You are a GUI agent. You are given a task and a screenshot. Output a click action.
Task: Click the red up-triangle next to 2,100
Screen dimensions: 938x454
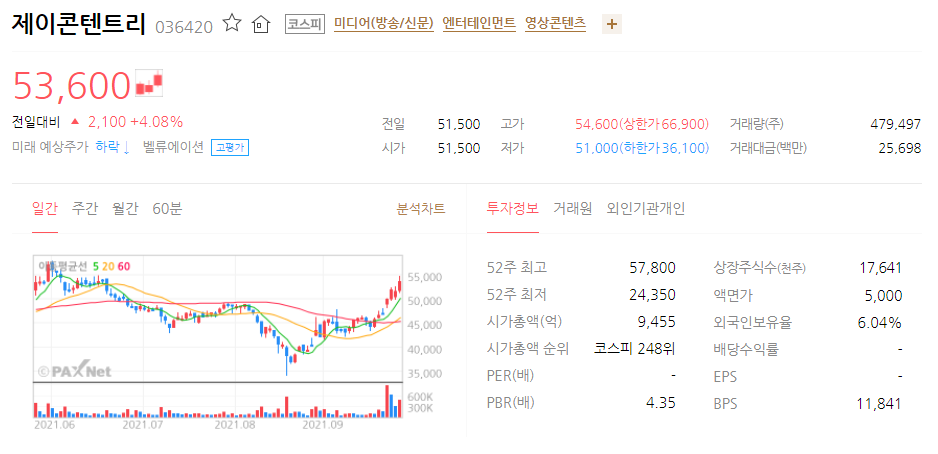(75, 121)
